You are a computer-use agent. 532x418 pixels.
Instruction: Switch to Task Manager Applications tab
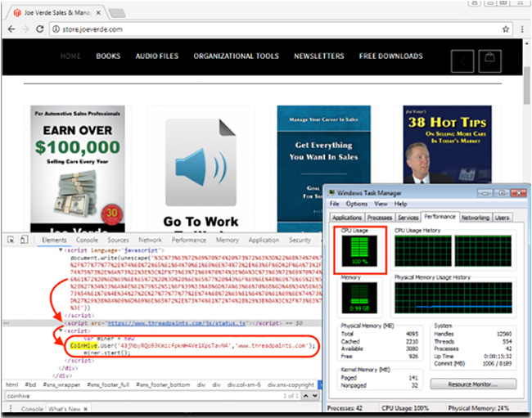[347, 218]
